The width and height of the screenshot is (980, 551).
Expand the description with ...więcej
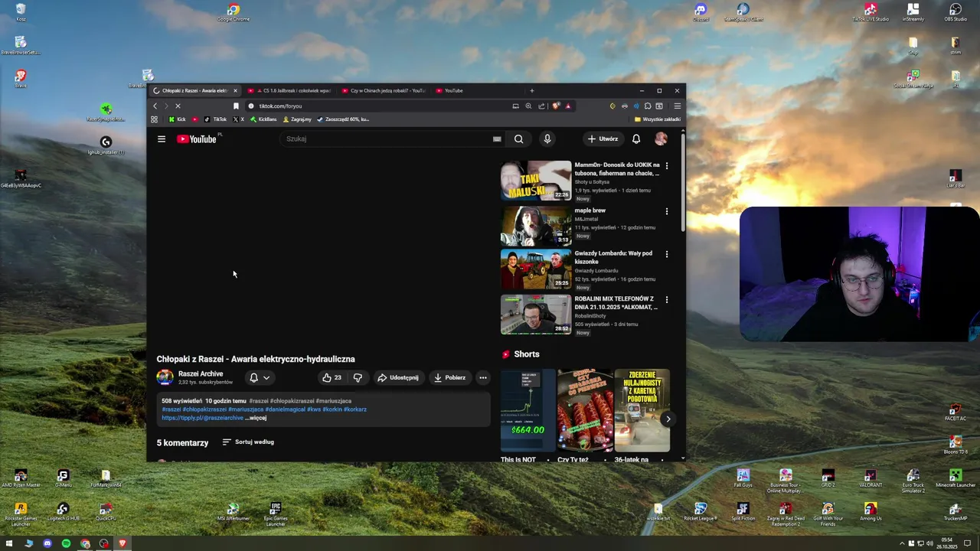click(256, 418)
